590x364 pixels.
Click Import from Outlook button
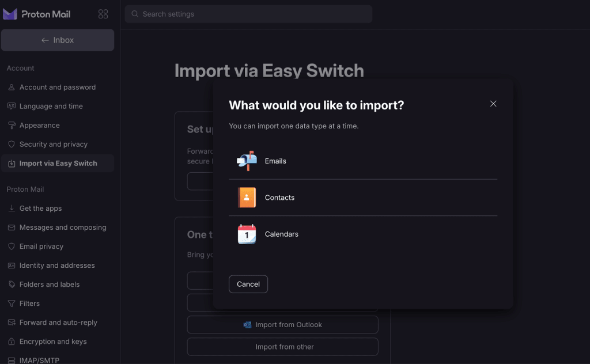click(282, 324)
